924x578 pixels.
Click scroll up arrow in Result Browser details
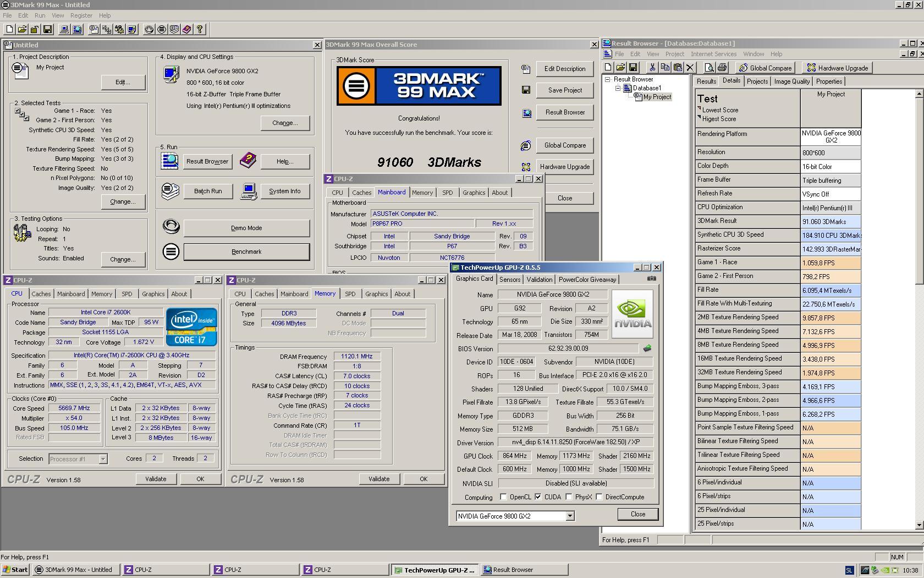919,94
